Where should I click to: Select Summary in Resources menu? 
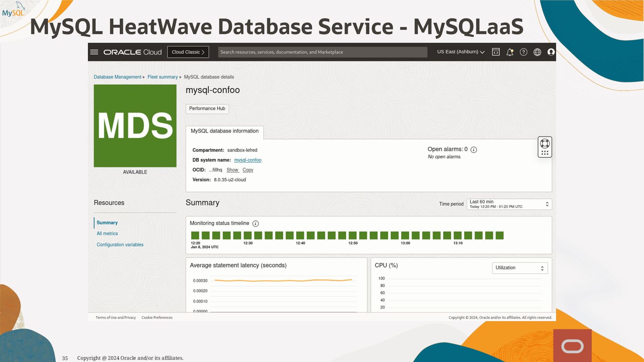(x=107, y=223)
